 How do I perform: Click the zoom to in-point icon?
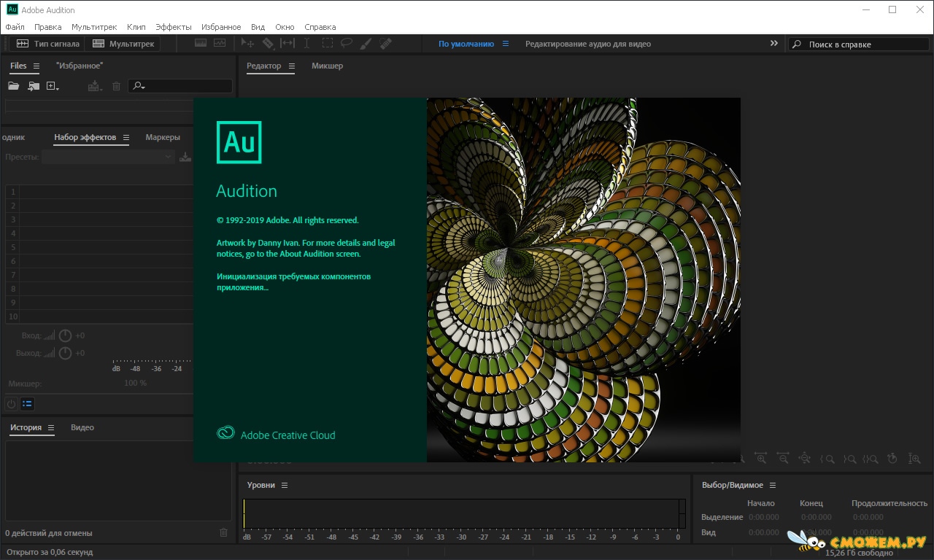[827, 459]
